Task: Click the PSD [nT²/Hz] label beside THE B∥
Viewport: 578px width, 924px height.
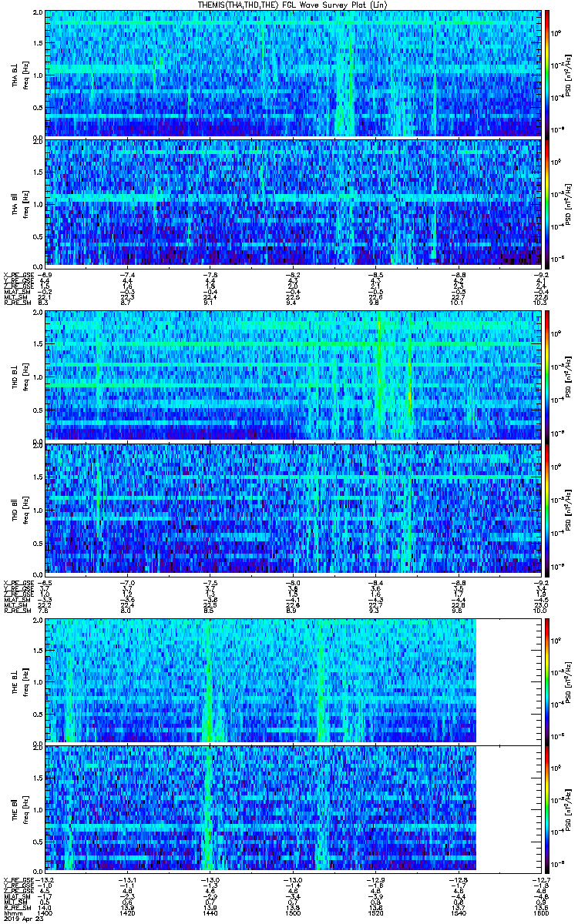Action: 569,808
